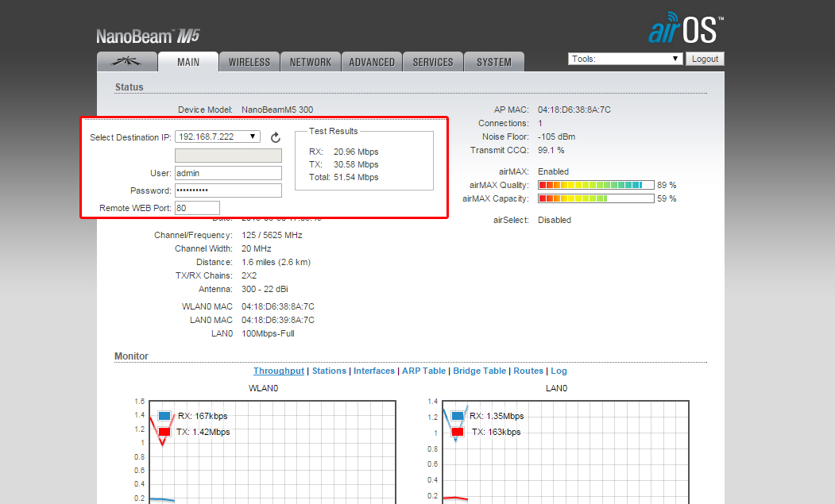Click the refresh icon beside Destination IP
The height and width of the screenshot is (504, 835).
pyautogui.click(x=276, y=137)
